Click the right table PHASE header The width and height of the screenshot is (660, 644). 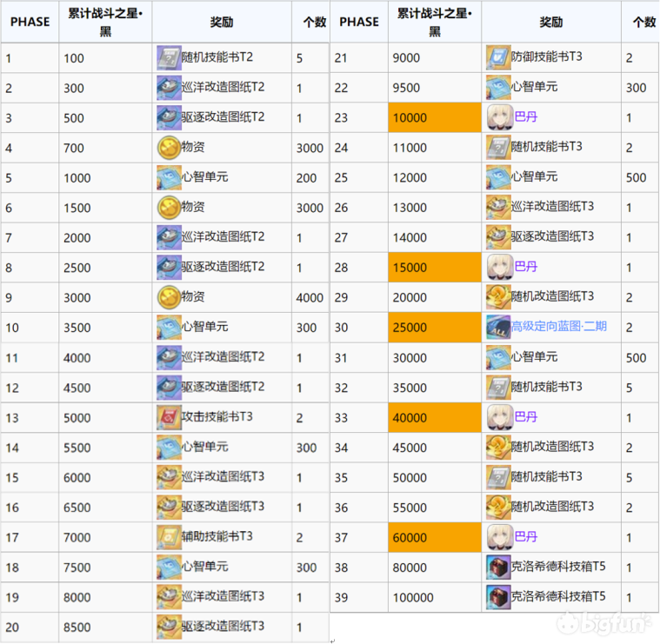click(x=359, y=22)
